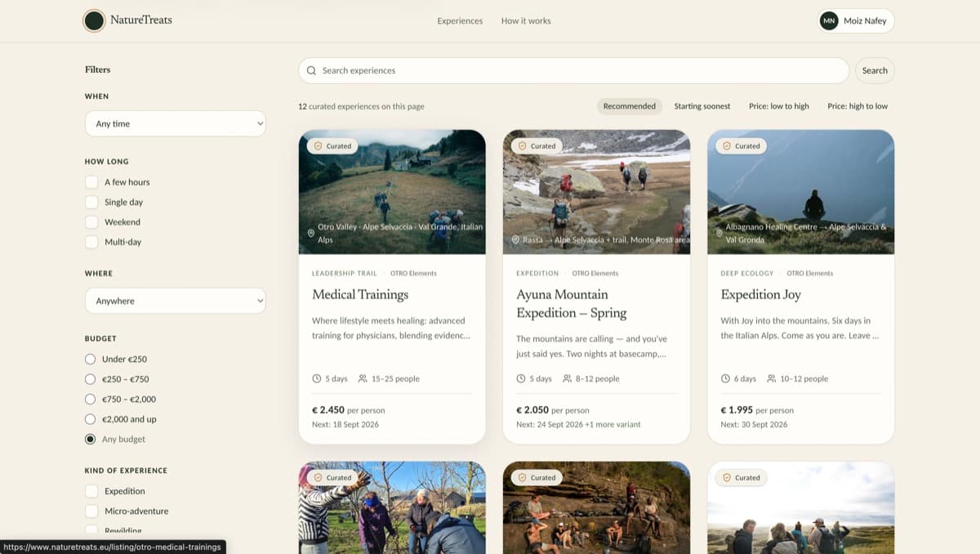Click the MN avatar badge
Screen dimensions: 980x554
click(x=829, y=21)
